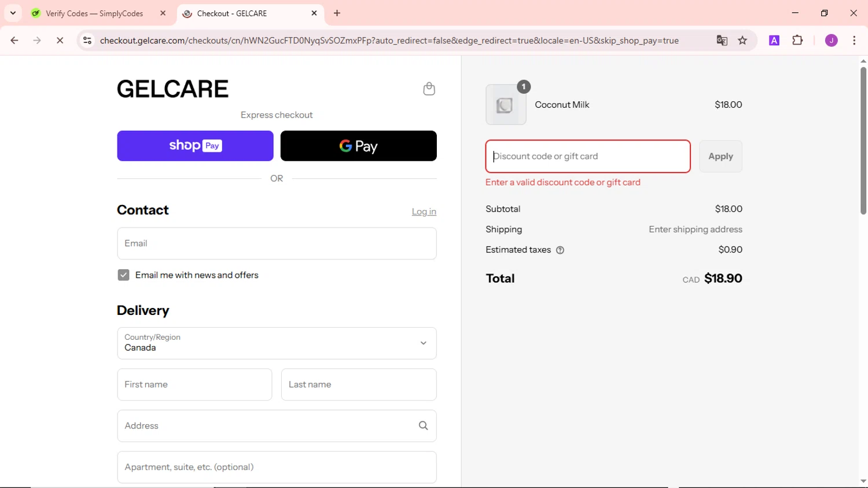
Task: Open the Chrome three-dot menu
Action: pos(854,41)
